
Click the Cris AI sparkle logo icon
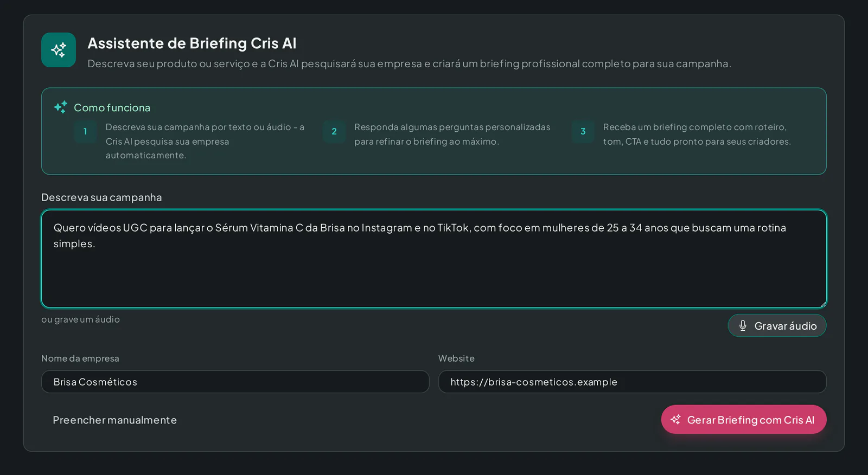(59, 50)
